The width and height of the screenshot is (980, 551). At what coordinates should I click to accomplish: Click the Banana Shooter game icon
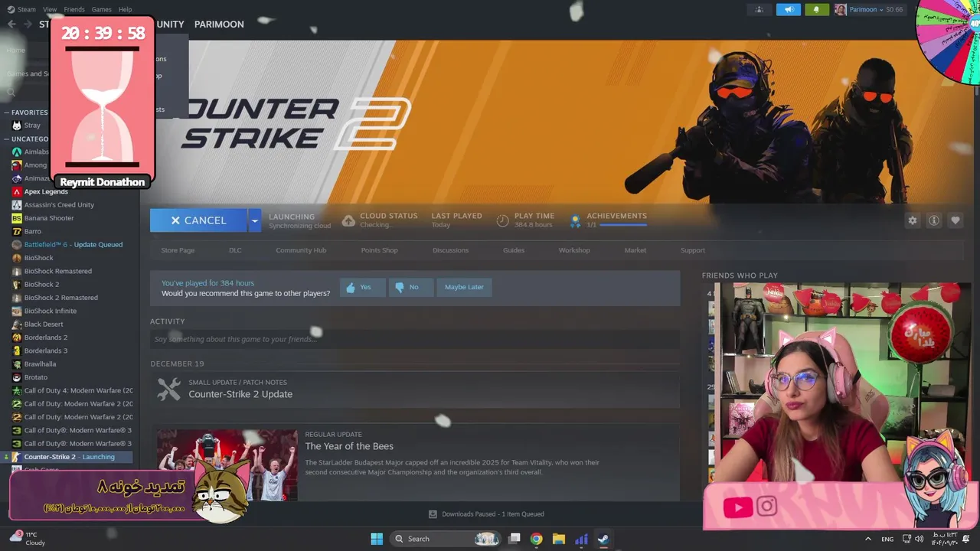(x=17, y=218)
